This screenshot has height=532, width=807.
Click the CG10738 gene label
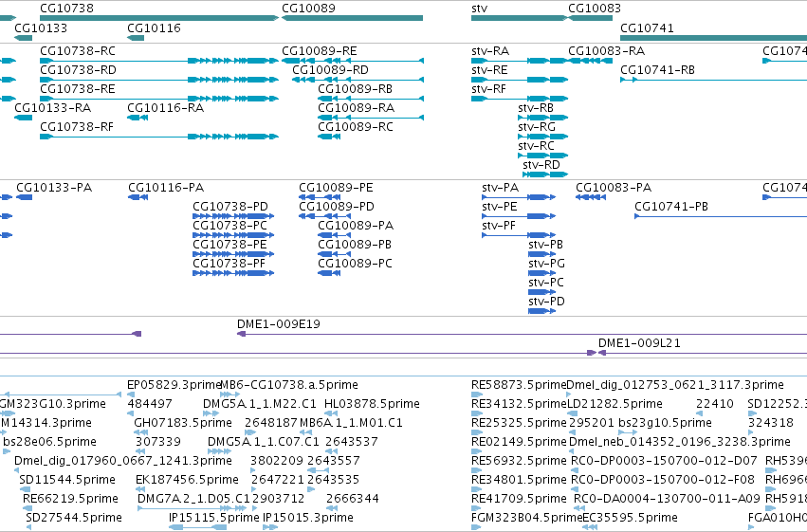pyautogui.click(x=67, y=9)
